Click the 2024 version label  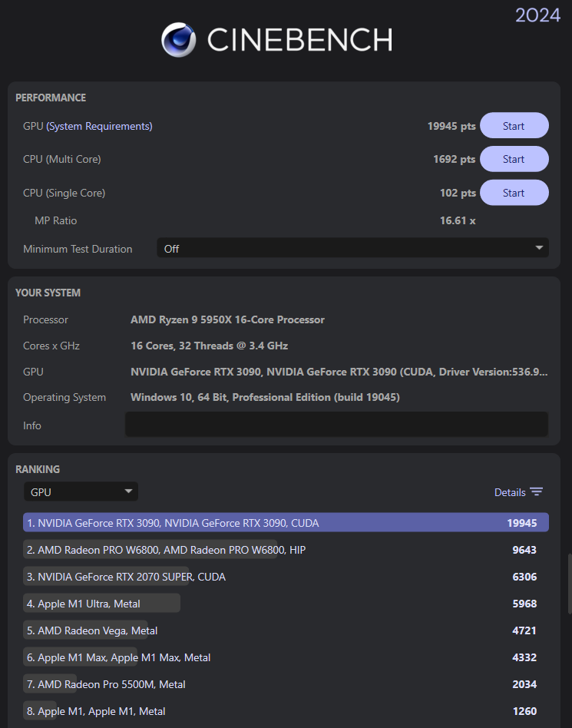(537, 15)
